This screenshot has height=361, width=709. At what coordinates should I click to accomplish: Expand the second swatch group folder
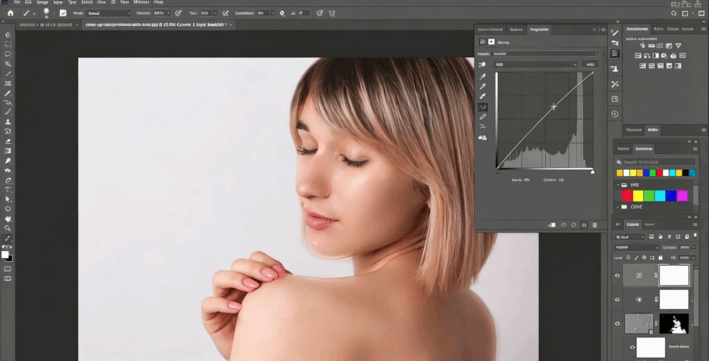coord(618,207)
